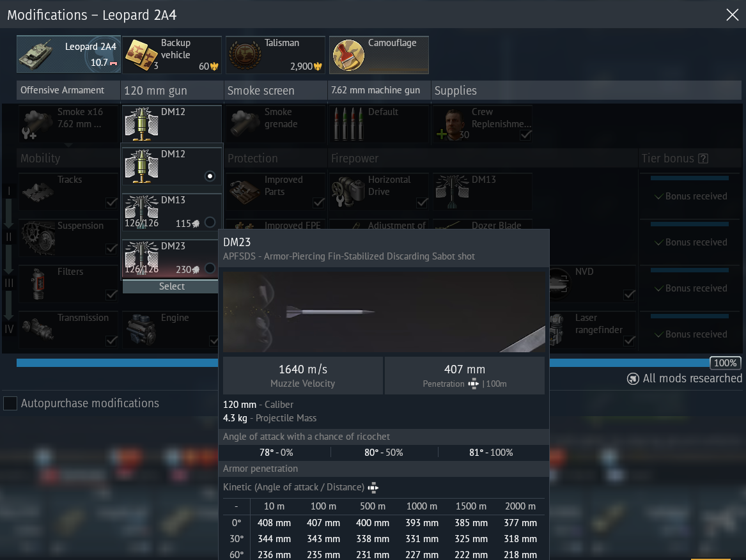Toggle Autopurchase modifications checkbox
The height and width of the screenshot is (560, 746).
[10, 403]
